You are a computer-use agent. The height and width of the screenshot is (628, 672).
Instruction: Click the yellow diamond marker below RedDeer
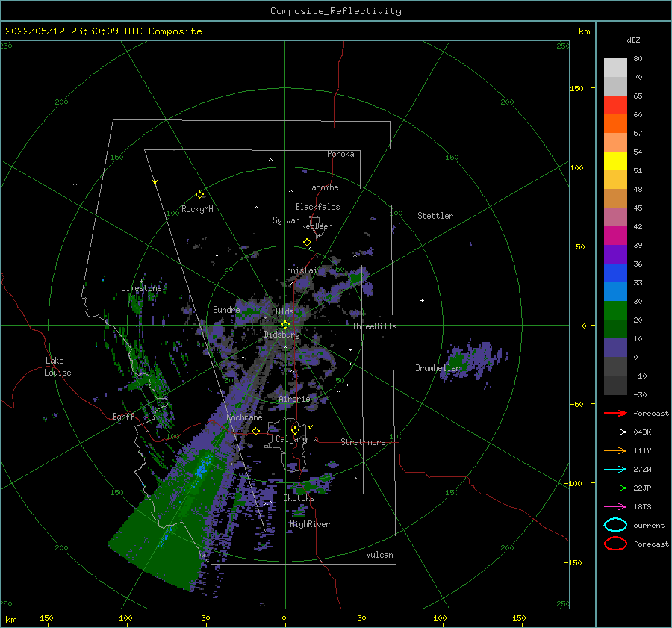[307, 243]
